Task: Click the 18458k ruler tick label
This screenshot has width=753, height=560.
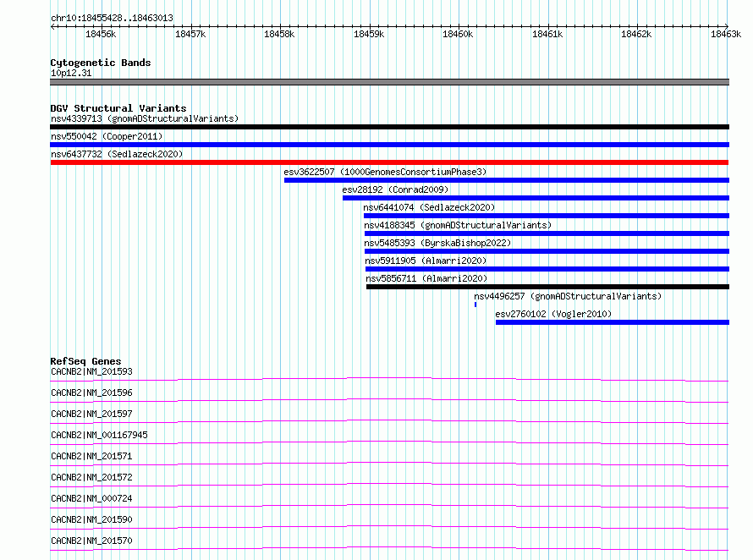Action: (x=279, y=34)
